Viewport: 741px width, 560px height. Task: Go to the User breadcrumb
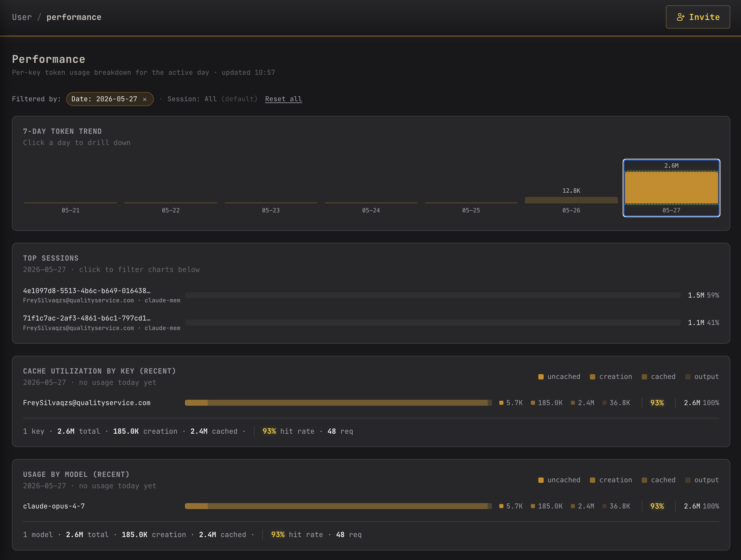(x=22, y=17)
